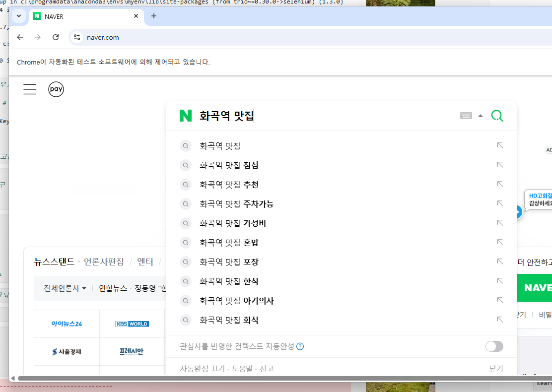Fill search box using arrow for 화곡역 맛집 한식
The height and width of the screenshot is (392, 552).
point(500,281)
